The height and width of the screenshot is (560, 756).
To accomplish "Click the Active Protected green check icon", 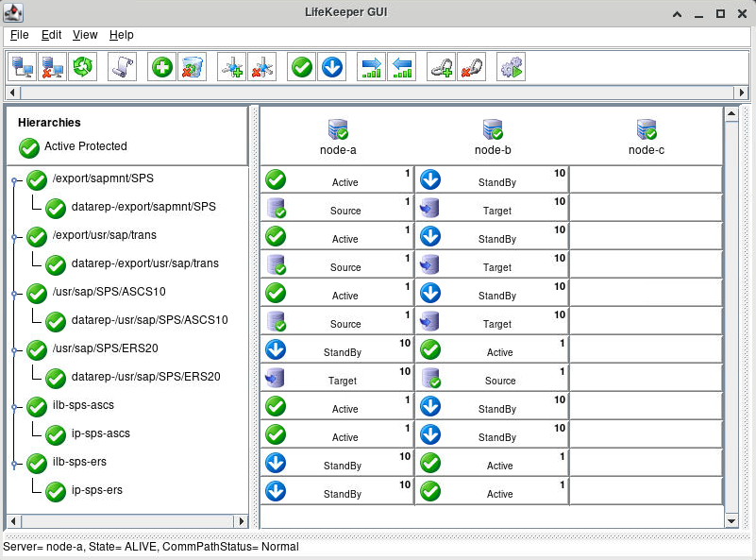I will coord(29,148).
